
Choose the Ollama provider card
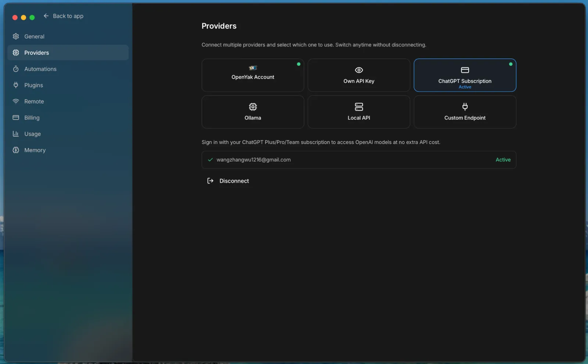252,112
